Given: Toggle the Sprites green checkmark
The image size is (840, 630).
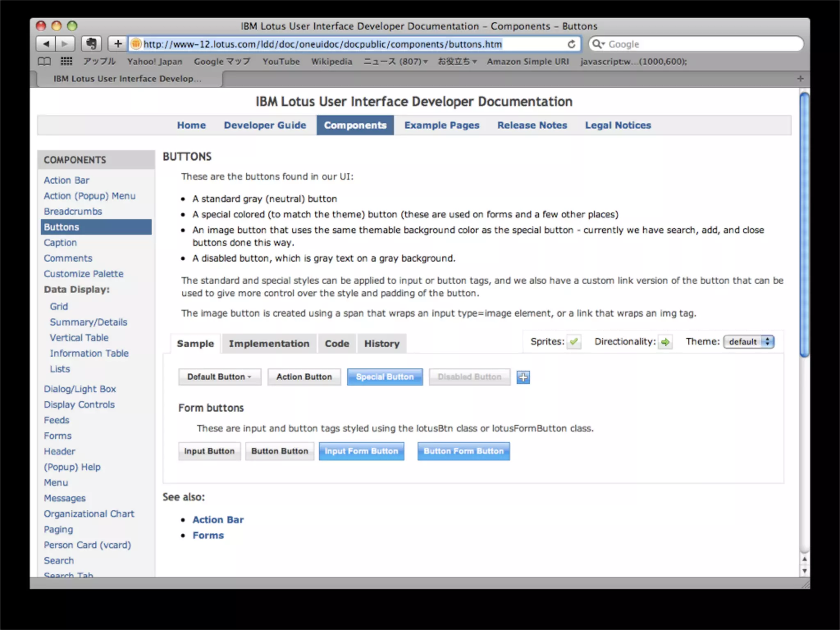Looking at the screenshot, I should coord(574,341).
